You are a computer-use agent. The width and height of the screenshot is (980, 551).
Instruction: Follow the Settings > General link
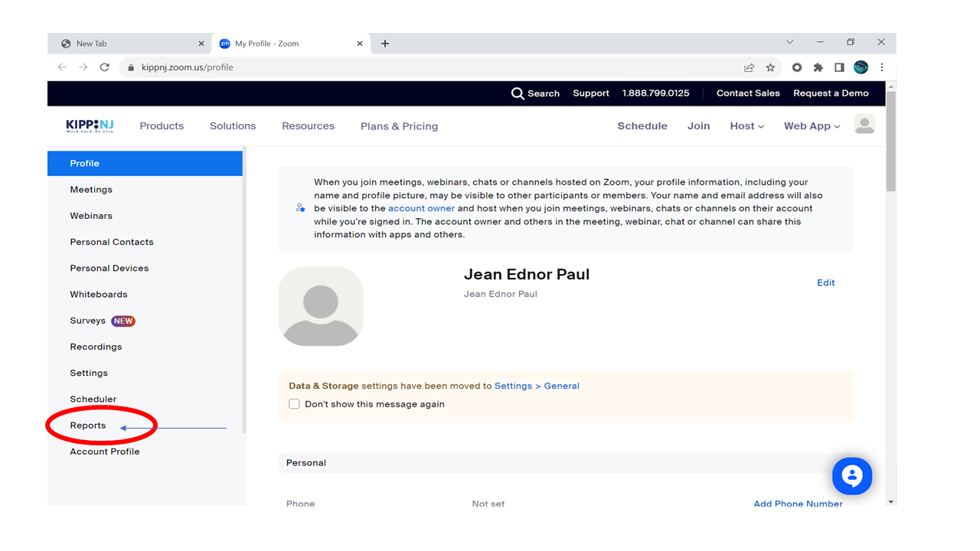pyautogui.click(x=537, y=386)
